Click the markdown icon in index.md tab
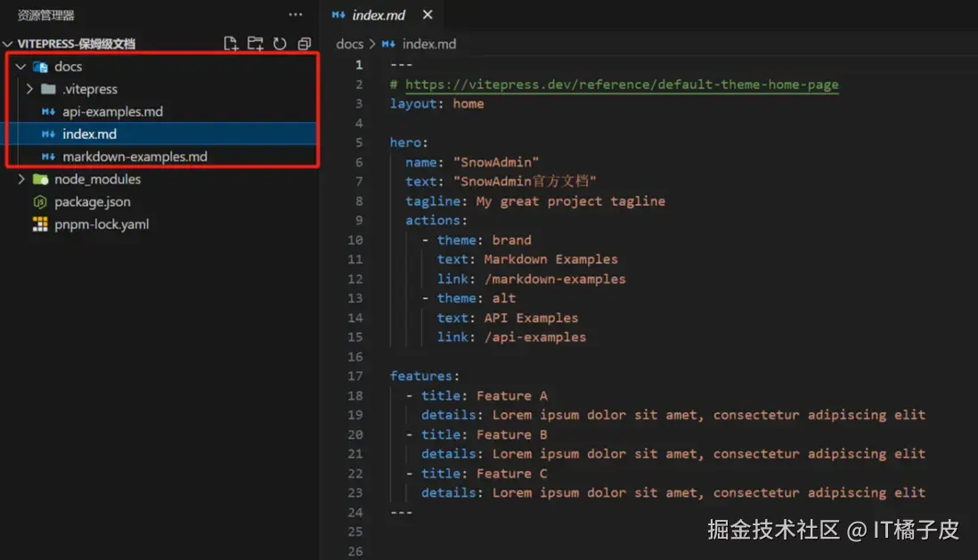This screenshot has width=978, height=560. pyautogui.click(x=338, y=14)
